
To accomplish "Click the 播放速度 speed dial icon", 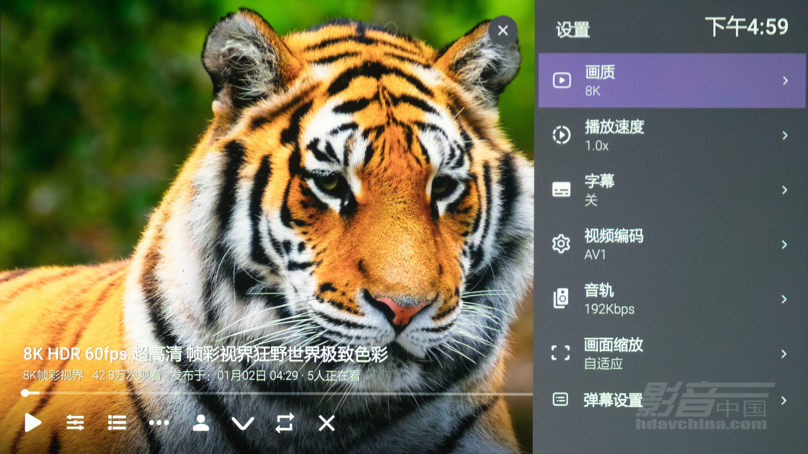I will [562, 135].
